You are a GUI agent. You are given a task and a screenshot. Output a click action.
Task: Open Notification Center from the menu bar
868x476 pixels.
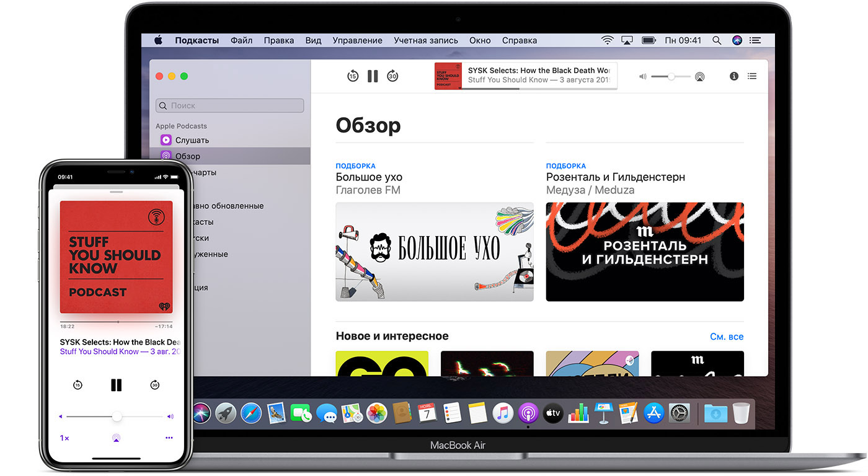(755, 40)
